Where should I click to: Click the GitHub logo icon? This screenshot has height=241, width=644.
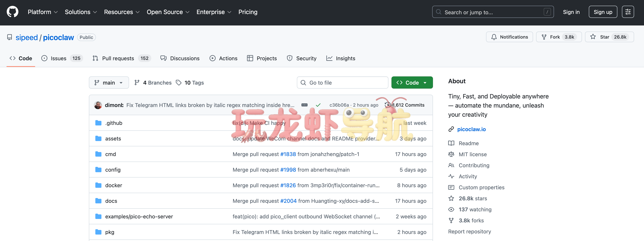coord(13,12)
